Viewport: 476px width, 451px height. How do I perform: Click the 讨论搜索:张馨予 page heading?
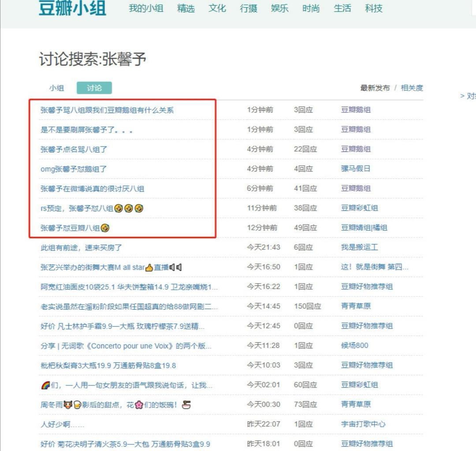tap(93, 59)
